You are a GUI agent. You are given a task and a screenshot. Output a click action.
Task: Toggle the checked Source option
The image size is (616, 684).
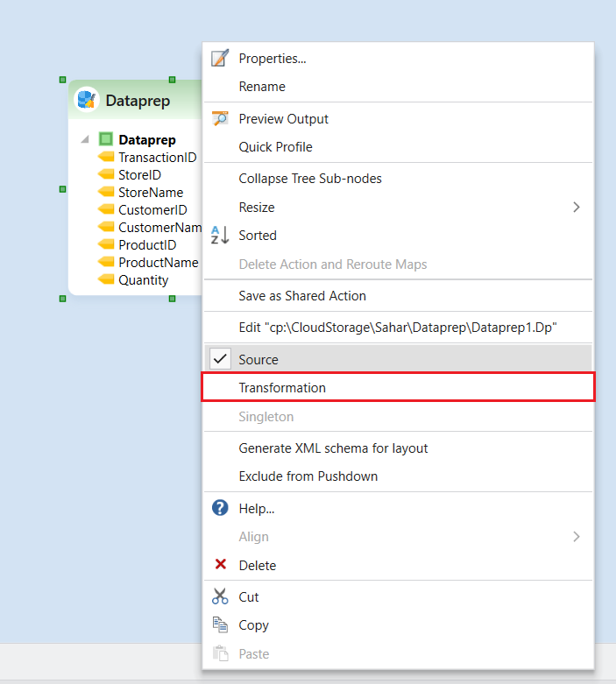coord(258,359)
